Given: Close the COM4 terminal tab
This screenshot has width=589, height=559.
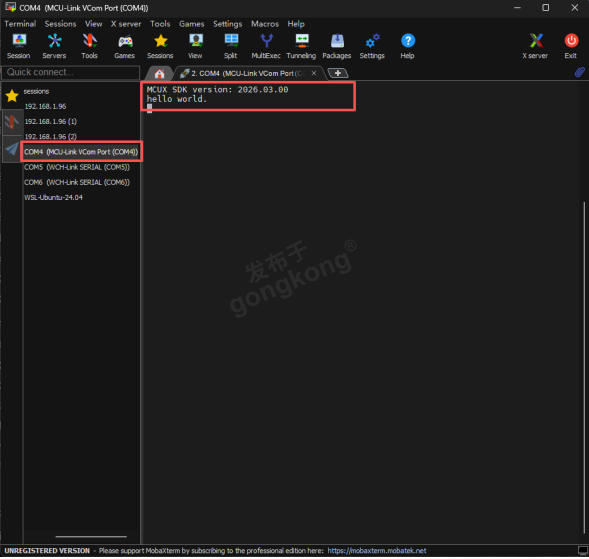Looking at the screenshot, I should [314, 73].
